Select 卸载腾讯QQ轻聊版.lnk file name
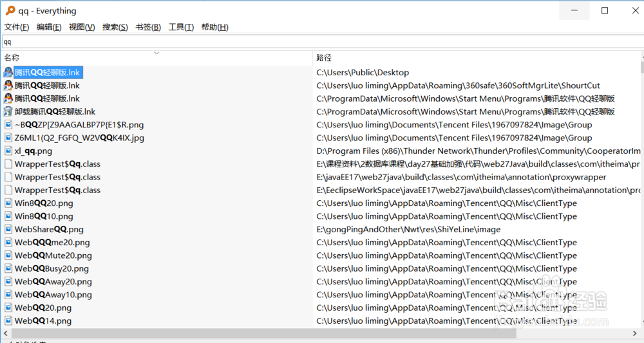Viewport: 644px width, 343px height. click(x=55, y=111)
